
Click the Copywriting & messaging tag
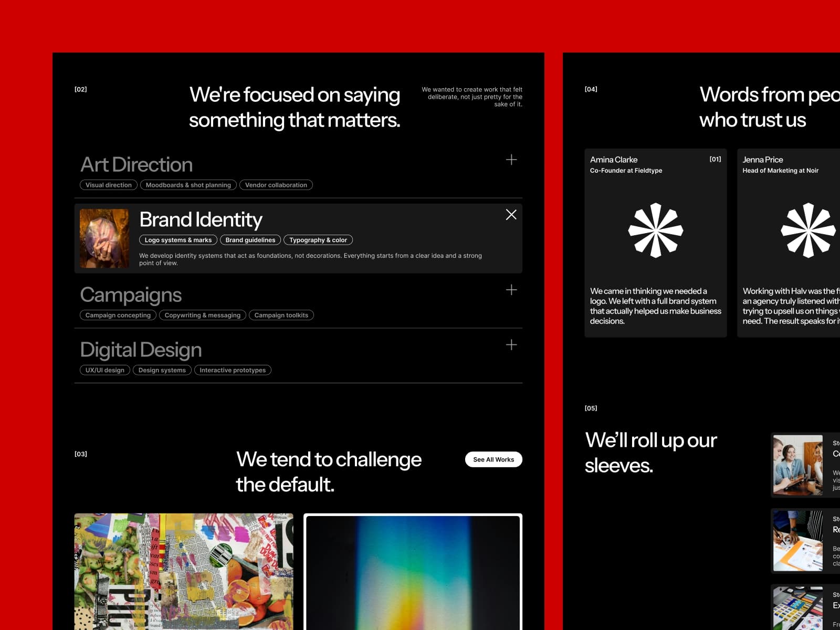(x=203, y=315)
